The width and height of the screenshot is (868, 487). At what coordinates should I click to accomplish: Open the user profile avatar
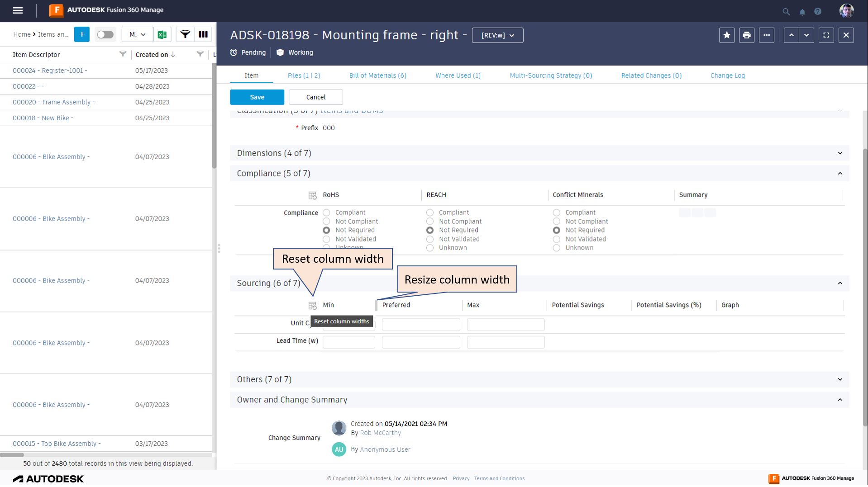846,11
